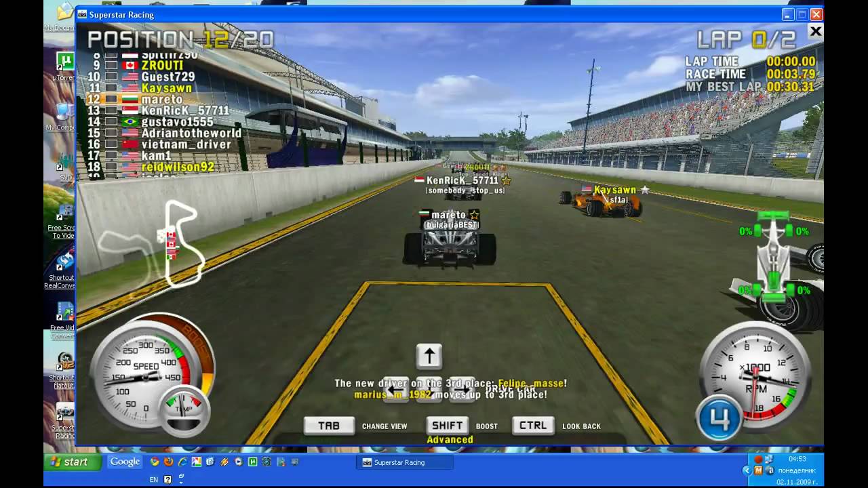Click the orange system tray icon
Screen dimensions: 868x488
pyautogui.click(x=758, y=470)
